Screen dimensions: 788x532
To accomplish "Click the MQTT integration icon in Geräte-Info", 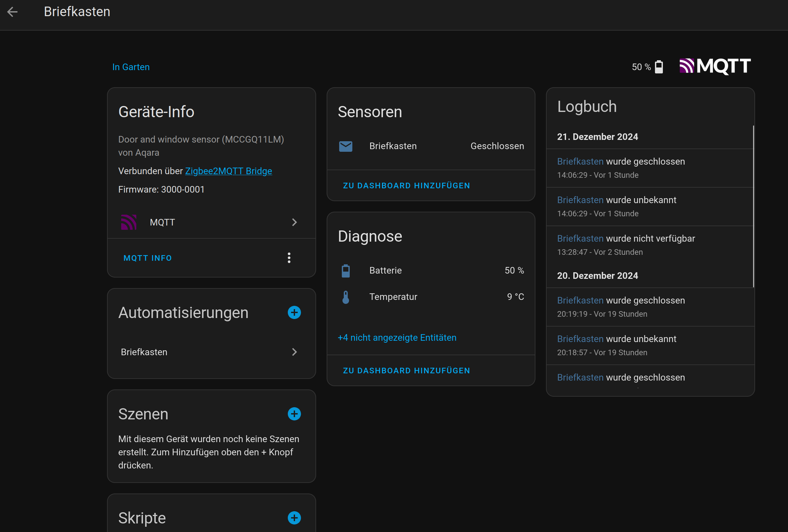I will (129, 222).
